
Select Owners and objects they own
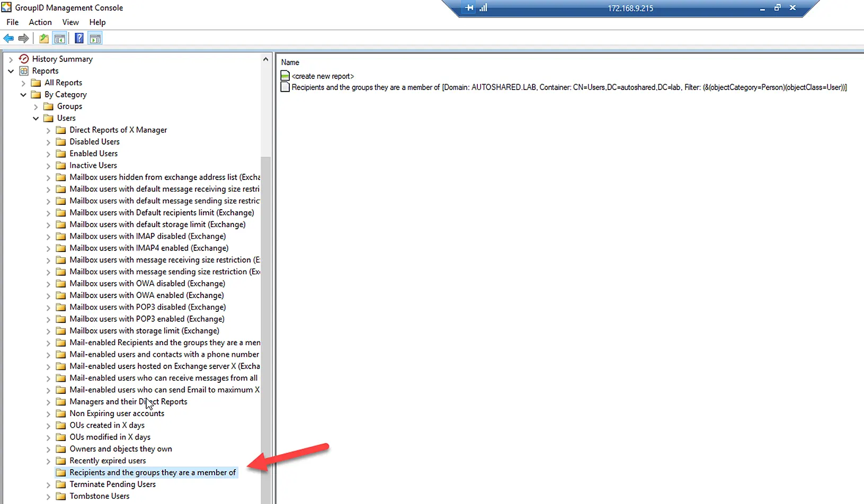coord(121,449)
